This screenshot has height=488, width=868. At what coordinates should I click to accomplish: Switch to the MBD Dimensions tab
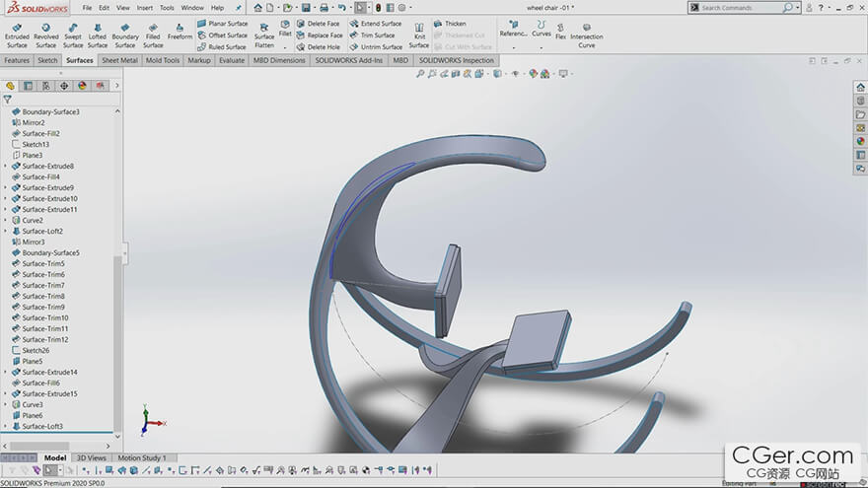point(279,60)
